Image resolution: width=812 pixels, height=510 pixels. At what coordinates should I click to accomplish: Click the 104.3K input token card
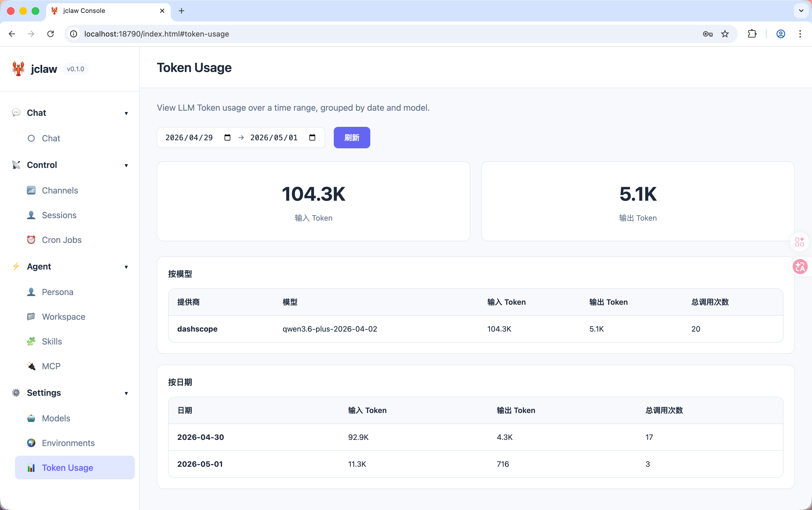(x=313, y=201)
